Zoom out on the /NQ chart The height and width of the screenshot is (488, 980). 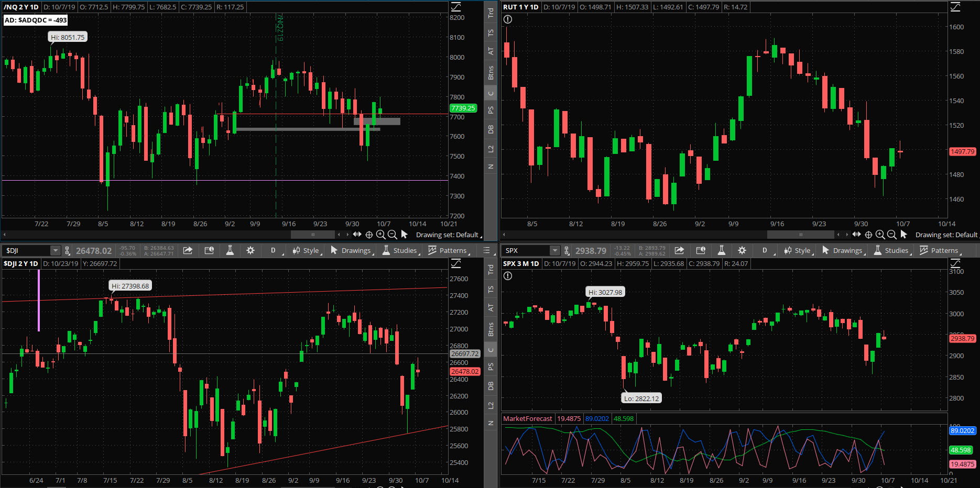click(392, 235)
